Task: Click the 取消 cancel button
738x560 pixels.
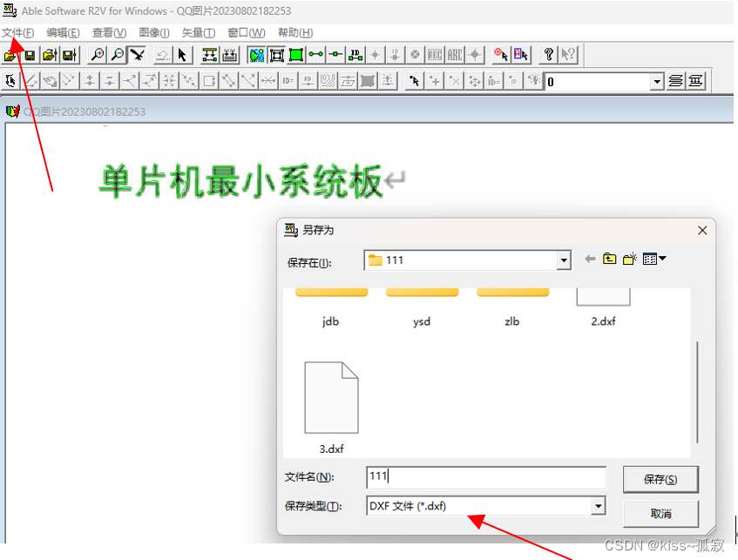Action: point(660,514)
